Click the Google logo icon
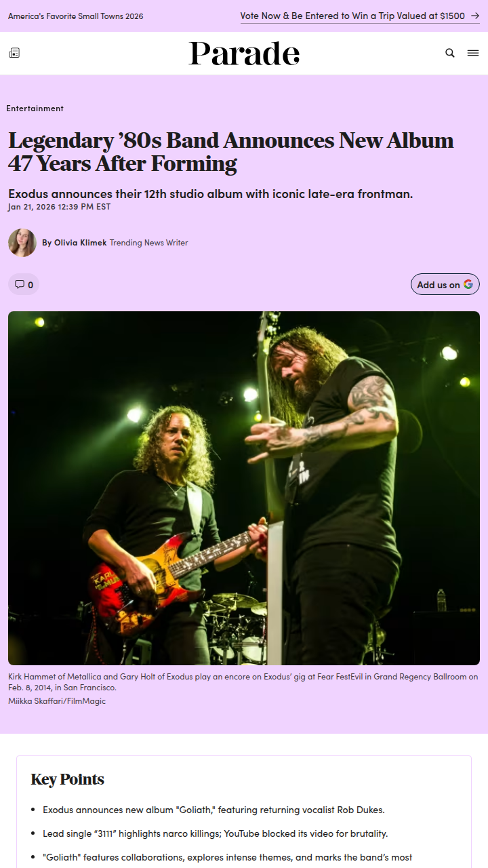Image resolution: width=488 pixels, height=868 pixels. [x=468, y=284]
